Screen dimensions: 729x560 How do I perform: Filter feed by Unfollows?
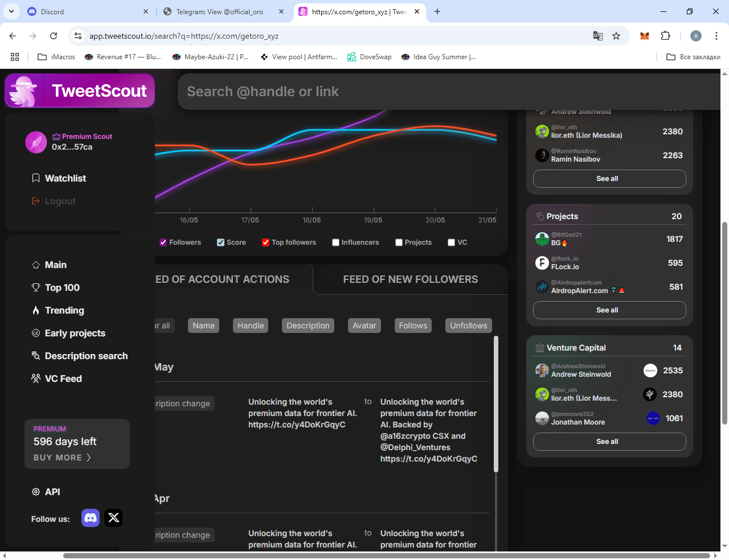coord(469,326)
